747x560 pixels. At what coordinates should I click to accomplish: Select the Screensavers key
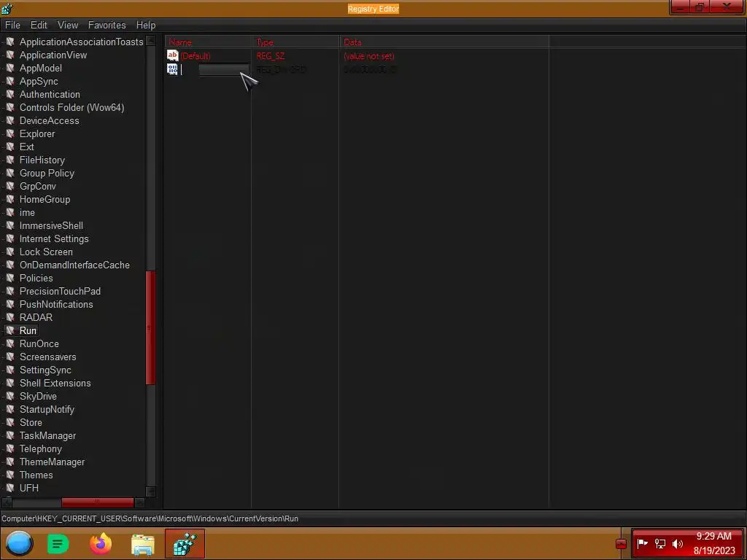pyautogui.click(x=47, y=357)
